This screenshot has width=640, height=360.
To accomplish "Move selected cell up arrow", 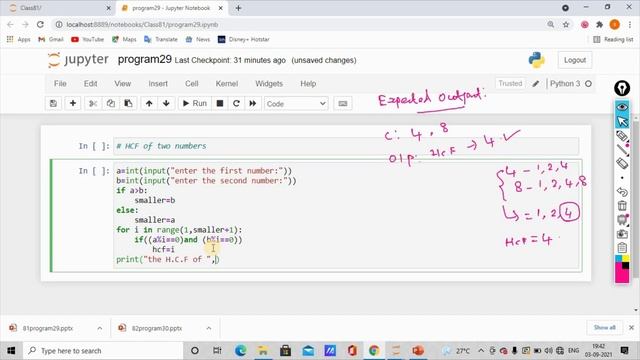I will (x=149, y=104).
